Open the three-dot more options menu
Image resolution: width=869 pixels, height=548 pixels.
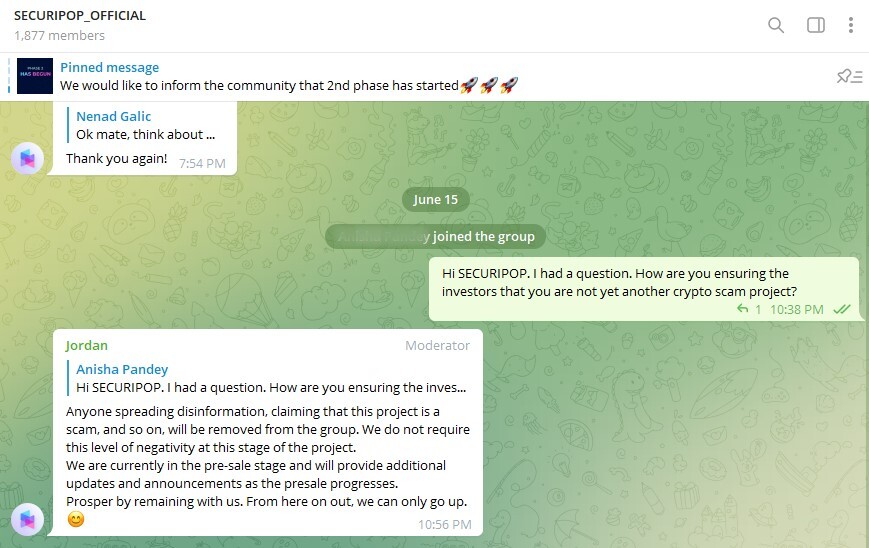coord(851,25)
